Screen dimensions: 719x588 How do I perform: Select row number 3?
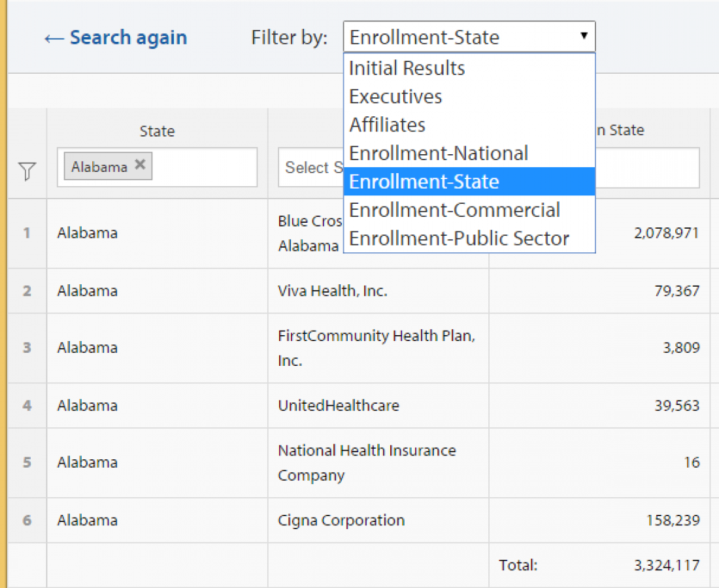pos(27,348)
